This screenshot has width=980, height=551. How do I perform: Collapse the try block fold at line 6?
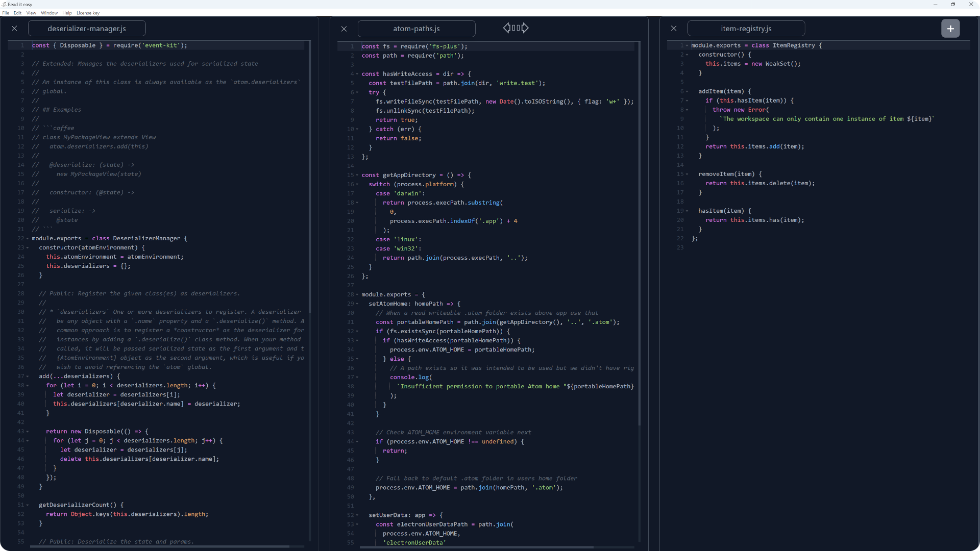pyautogui.click(x=357, y=92)
